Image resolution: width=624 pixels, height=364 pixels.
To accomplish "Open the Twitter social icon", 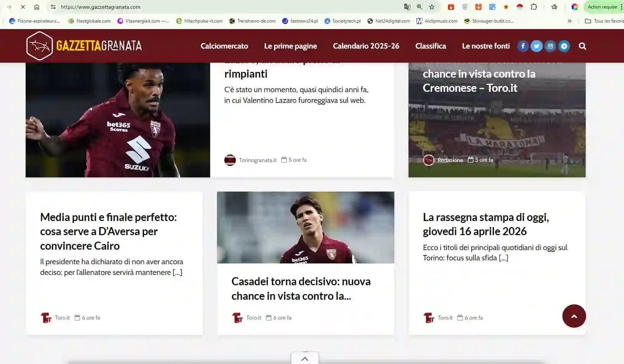I will (x=536, y=46).
